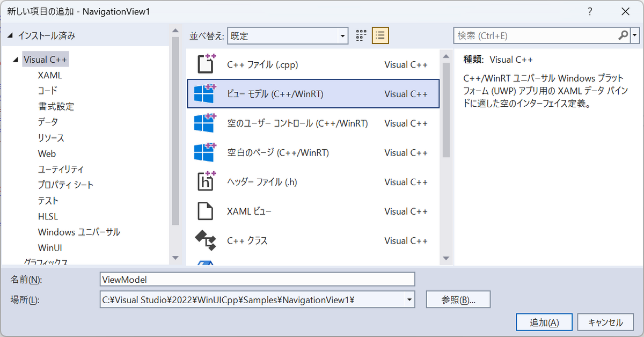
Task: Click the 追加(A) button
Action: coord(544,323)
